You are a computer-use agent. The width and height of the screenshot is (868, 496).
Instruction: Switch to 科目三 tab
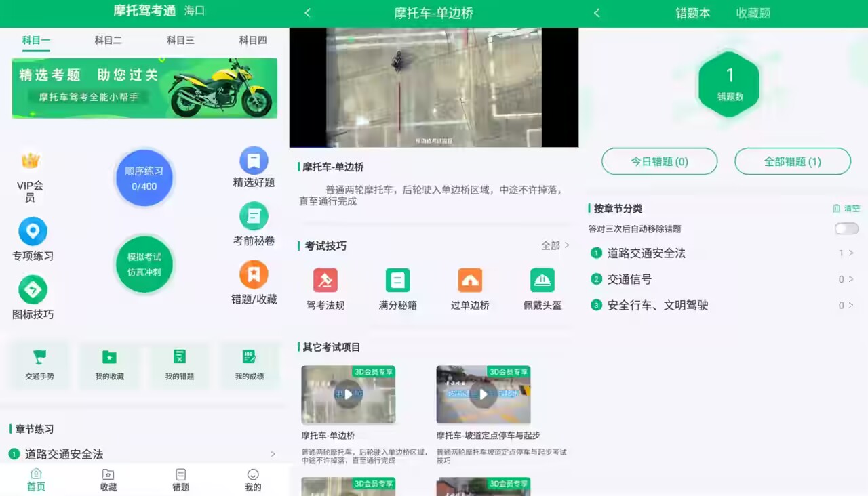click(x=180, y=41)
